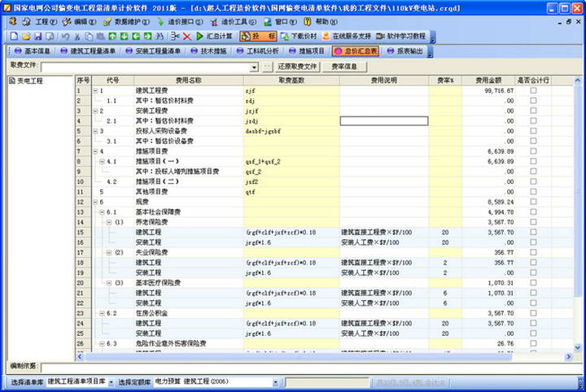Open the 取费文件 dropdown
This screenshot has height=392, width=586.
click(x=254, y=68)
